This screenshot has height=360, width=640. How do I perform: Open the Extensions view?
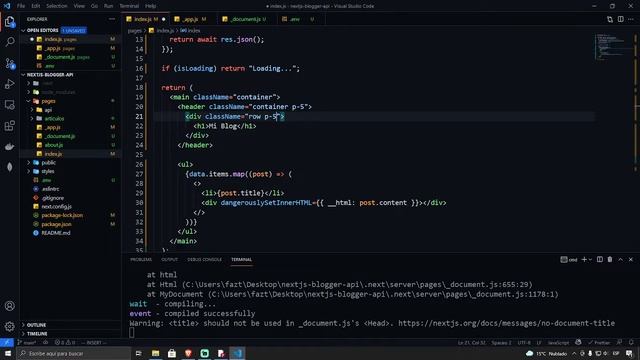[10, 126]
